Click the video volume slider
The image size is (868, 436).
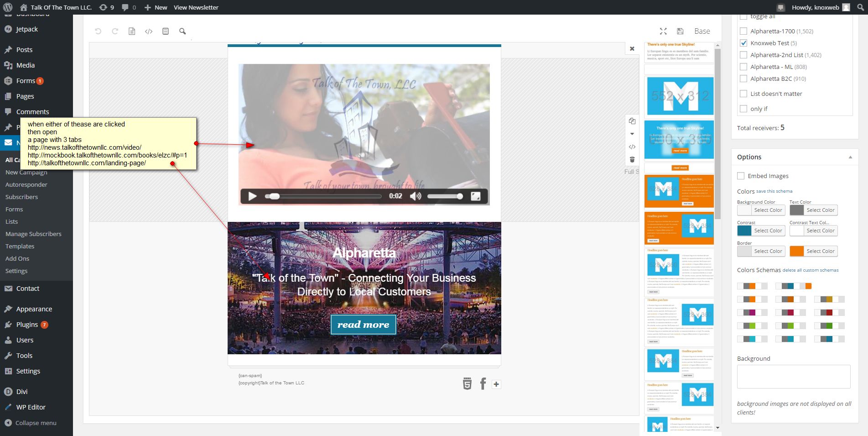click(x=445, y=196)
